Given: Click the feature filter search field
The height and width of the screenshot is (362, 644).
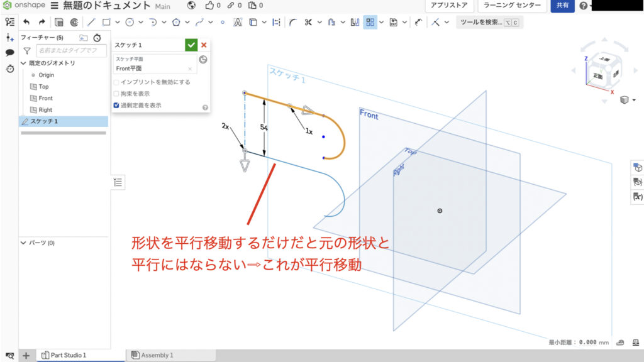Looking at the screenshot, I should (71, 51).
